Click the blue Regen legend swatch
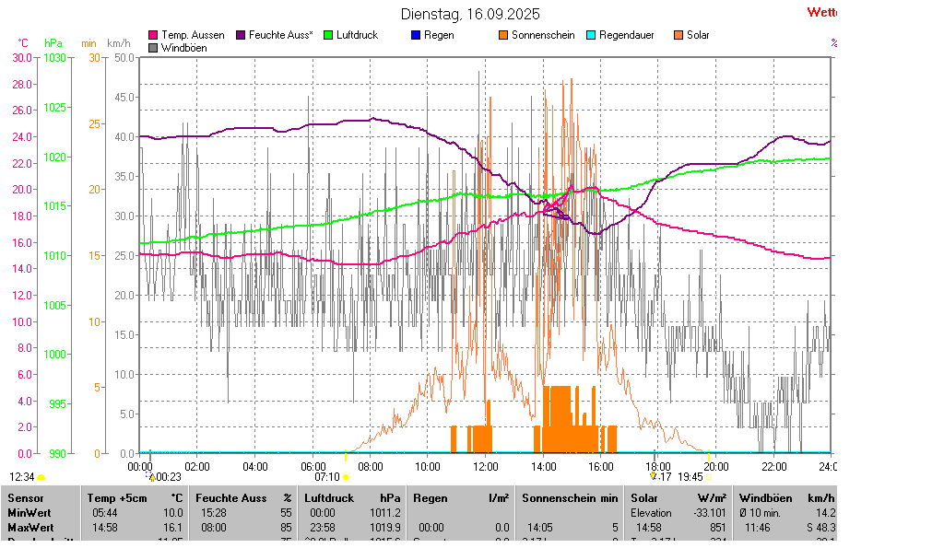944x560 pixels. 416,35
